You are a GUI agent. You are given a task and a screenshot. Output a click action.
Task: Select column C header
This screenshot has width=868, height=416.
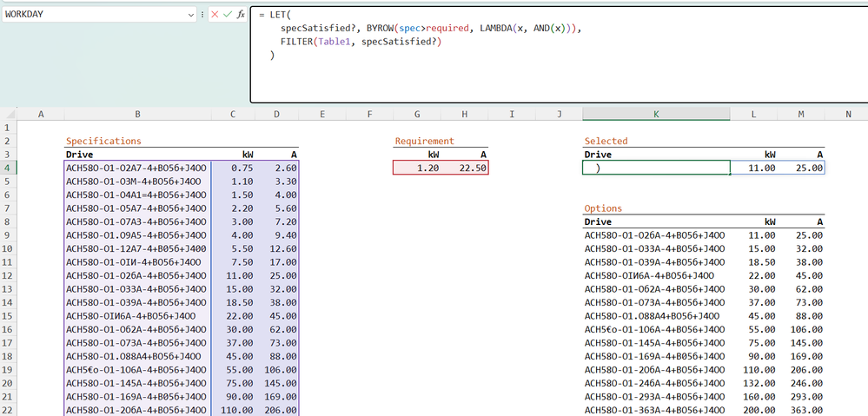233,115
